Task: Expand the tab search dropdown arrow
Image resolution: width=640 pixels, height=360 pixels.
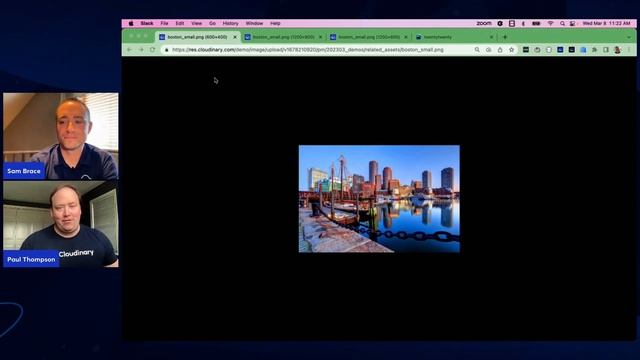Action: [629, 37]
